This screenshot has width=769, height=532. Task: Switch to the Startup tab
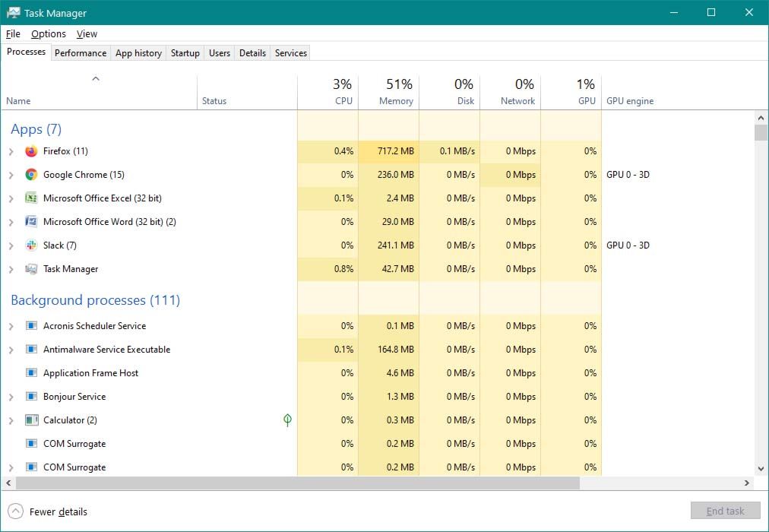coord(185,53)
